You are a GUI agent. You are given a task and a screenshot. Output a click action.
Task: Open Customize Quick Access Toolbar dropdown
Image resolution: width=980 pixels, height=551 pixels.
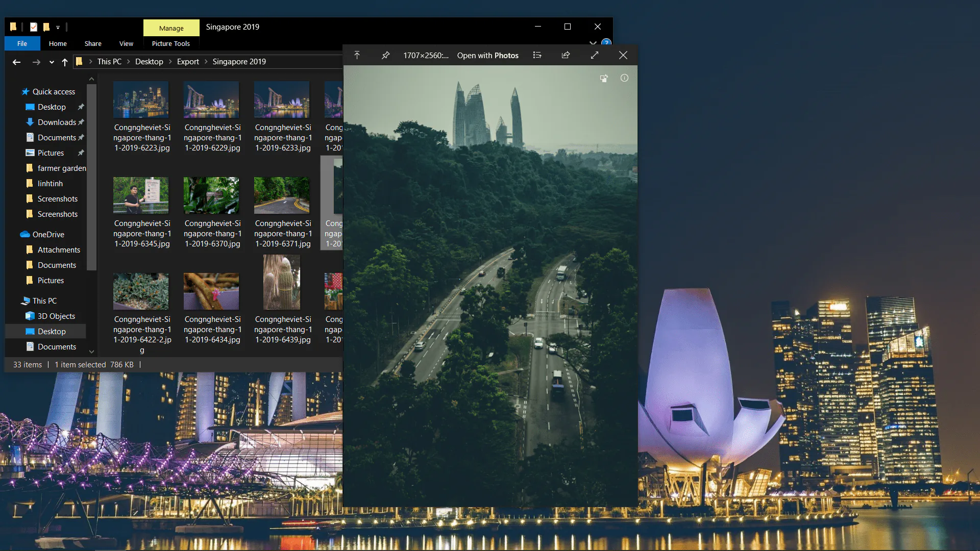(x=58, y=27)
